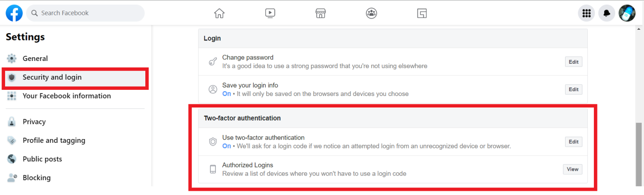This screenshot has height=195, width=644.
Task: Open the Watch video icon
Action: tap(270, 13)
